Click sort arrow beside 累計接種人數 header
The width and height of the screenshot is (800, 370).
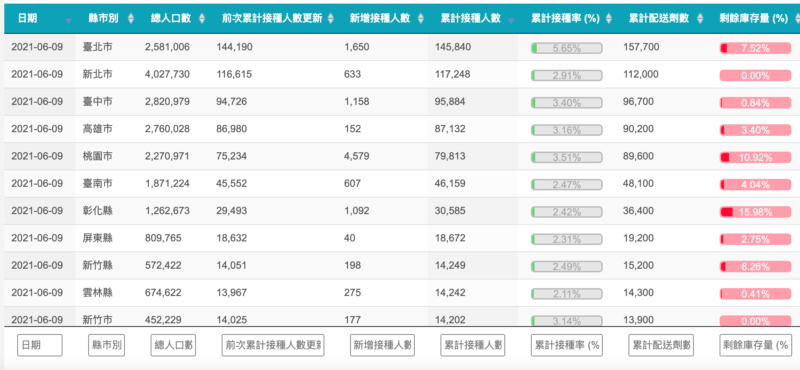(x=511, y=20)
